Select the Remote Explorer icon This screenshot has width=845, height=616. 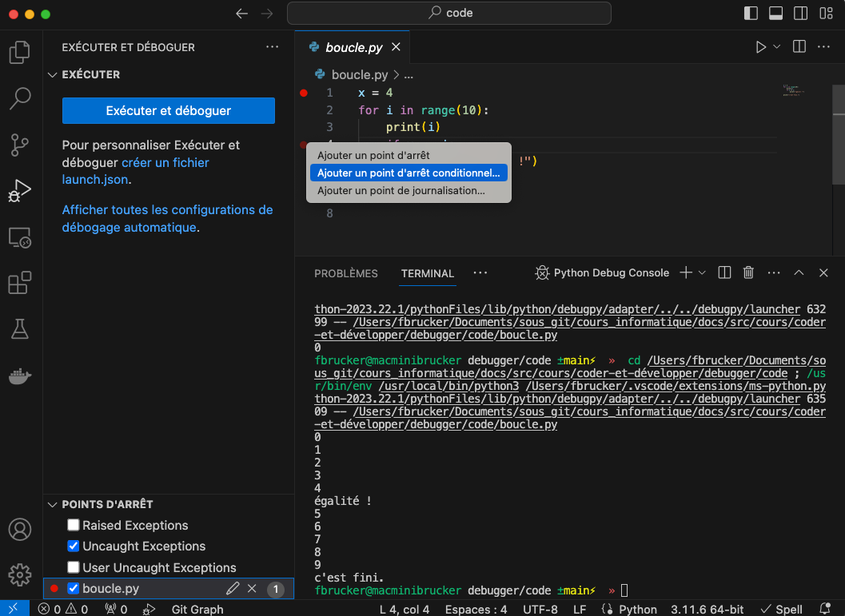tap(19, 236)
